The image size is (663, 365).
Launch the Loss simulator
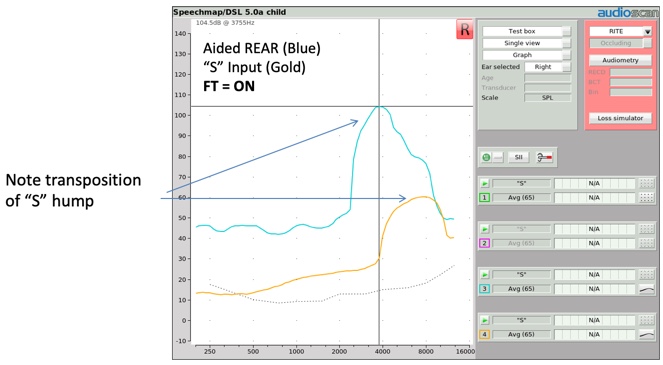(x=620, y=118)
